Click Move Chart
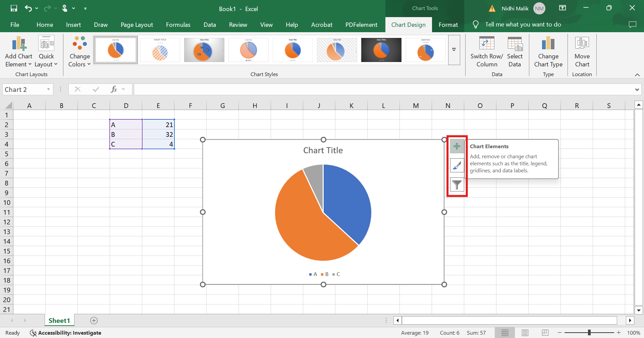Image resolution: width=644 pixels, height=338 pixels. coord(582,52)
